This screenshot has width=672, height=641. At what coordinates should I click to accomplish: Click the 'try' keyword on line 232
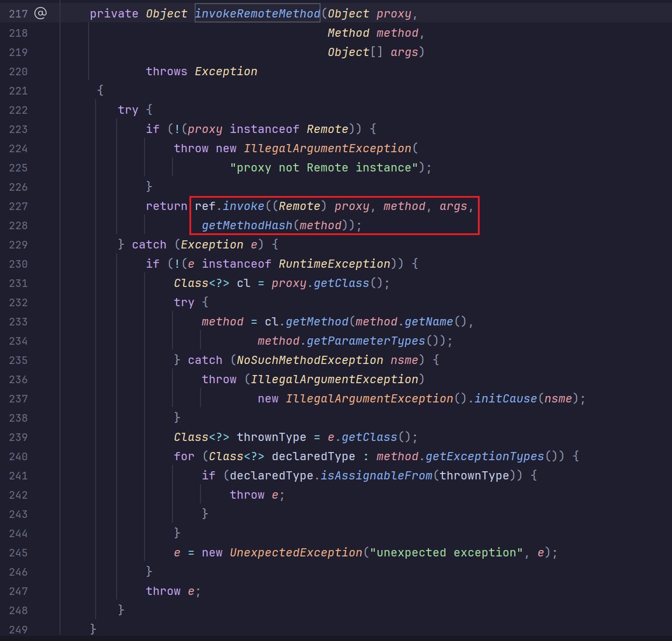[x=184, y=302]
